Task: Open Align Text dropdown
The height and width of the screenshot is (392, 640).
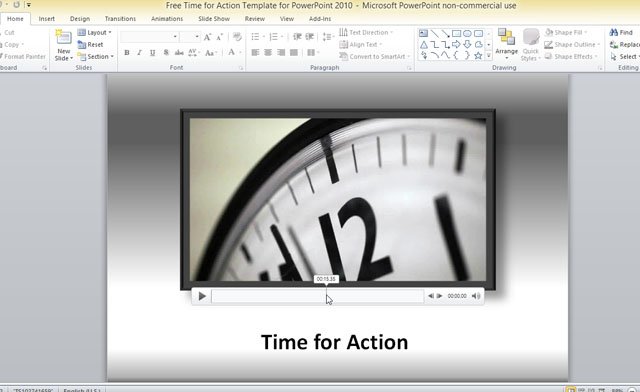Action: coord(360,45)
